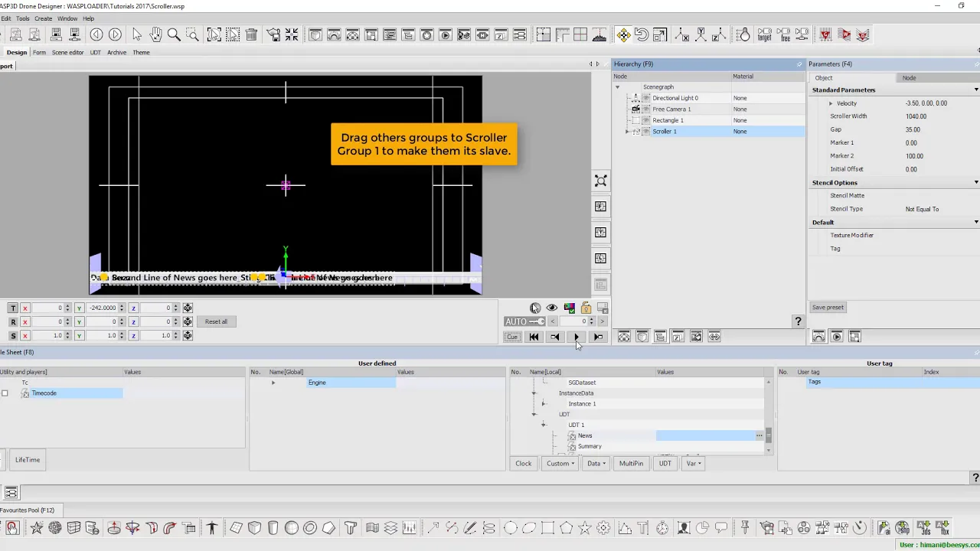Expand the Scroller 1 tree node

tap(628, 132)
